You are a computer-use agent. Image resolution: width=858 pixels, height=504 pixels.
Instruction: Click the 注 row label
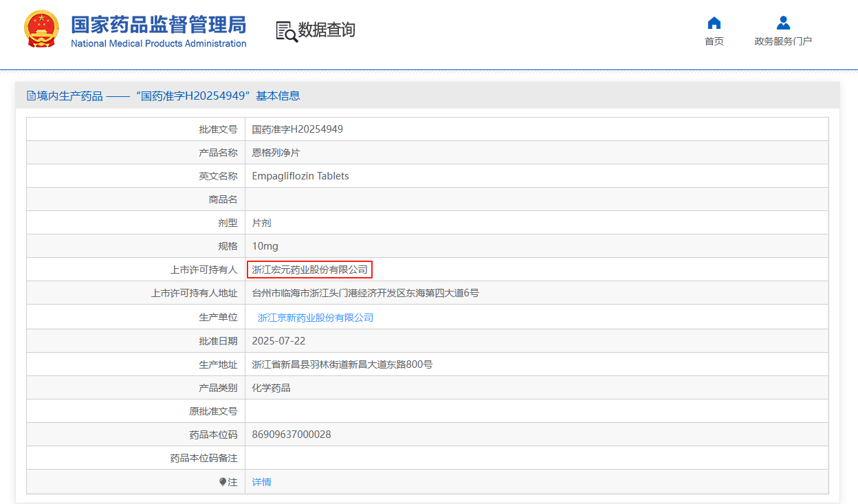click(x=232, y=482)
